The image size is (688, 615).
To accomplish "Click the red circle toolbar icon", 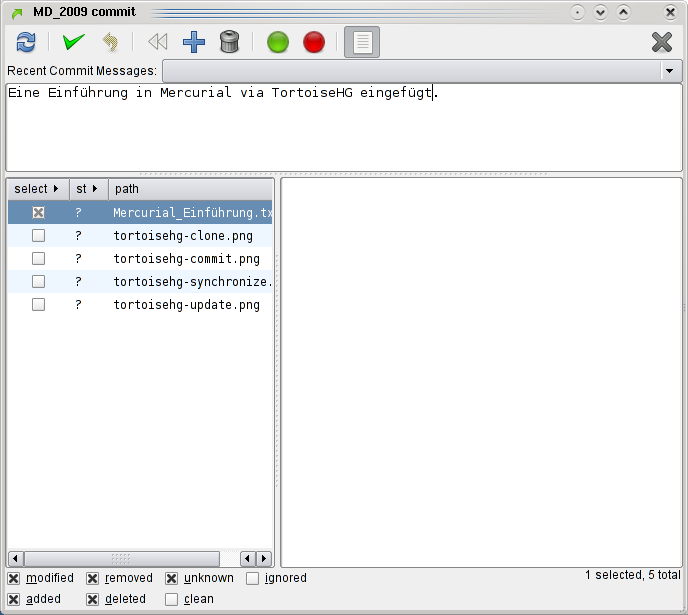I will tap(314, 42).
